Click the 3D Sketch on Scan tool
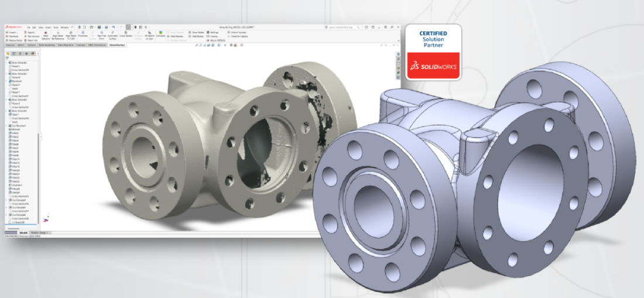Viewport: 644px width, 298px height. pyautogui.click(x=149, y=36)
